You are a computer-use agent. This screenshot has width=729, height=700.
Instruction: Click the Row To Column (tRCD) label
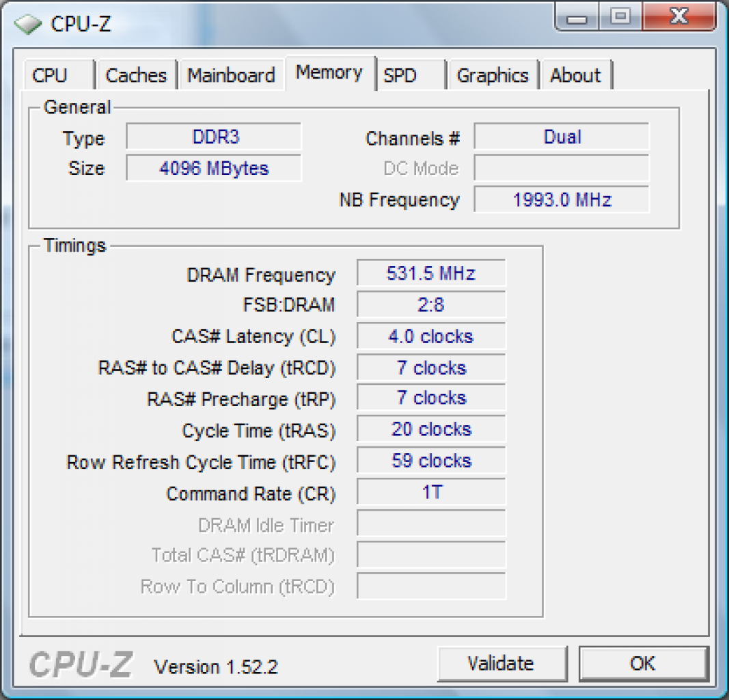238,587
